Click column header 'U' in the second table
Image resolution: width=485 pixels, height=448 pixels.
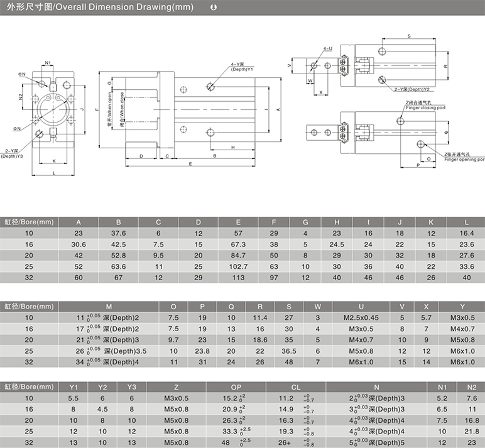coord(361,307)
